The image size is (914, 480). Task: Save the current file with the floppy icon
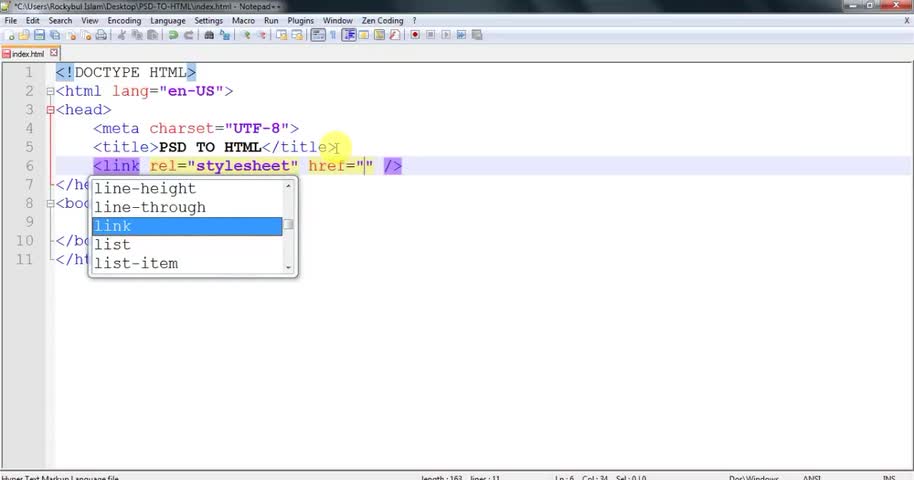tap(39, 35)
